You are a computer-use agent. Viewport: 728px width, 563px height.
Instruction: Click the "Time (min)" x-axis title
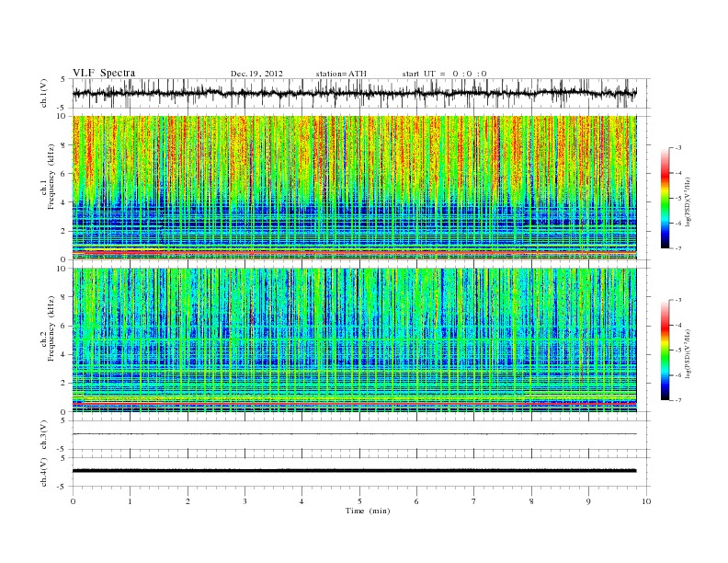(368, 511)
